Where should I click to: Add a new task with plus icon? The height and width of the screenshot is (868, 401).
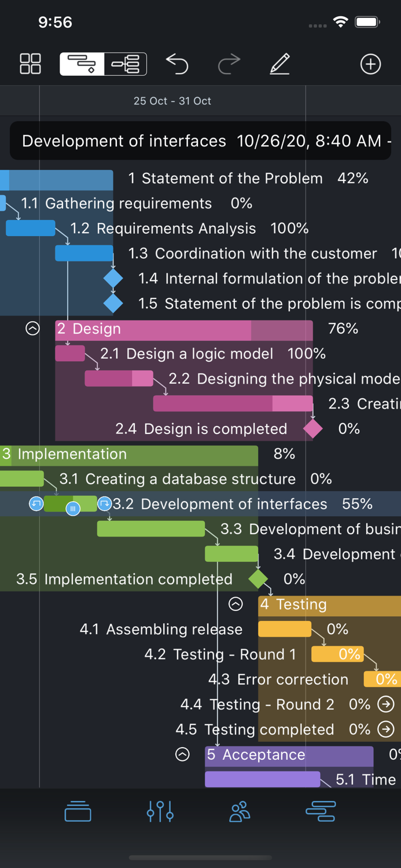tap(370, 64)
